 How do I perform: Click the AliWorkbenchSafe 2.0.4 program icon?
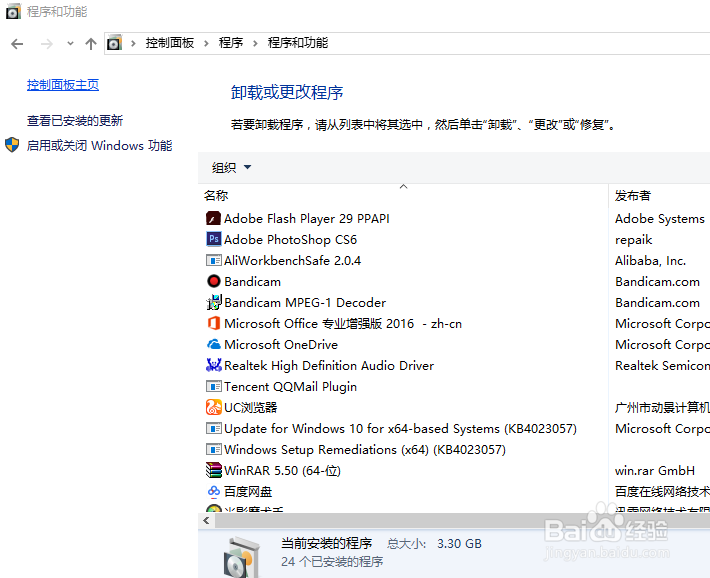click(213, 260)
